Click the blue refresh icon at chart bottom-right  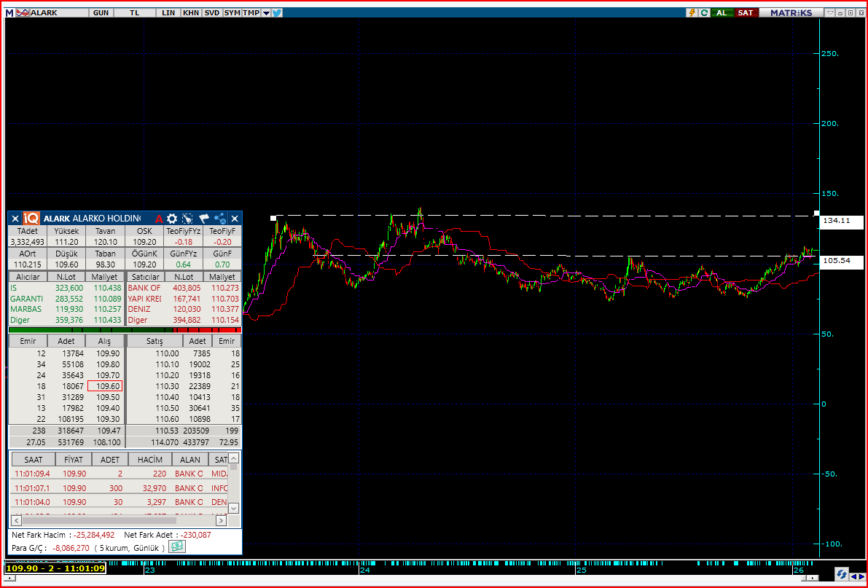coord(842,574)
